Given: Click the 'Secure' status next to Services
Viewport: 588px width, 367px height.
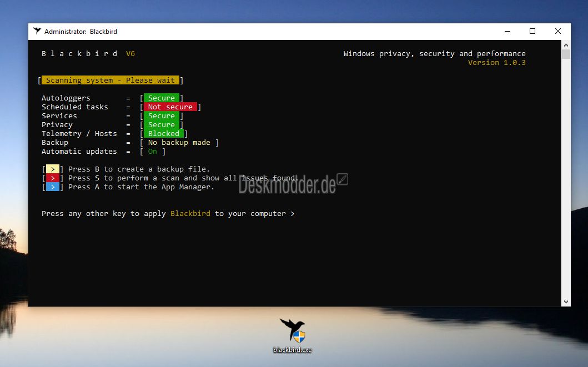Looking at the screenshot, I should point(161,116).
